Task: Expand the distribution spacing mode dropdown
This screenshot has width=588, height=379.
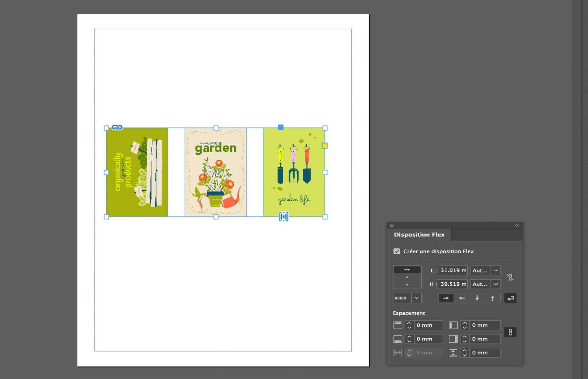Action: (416, 298)
